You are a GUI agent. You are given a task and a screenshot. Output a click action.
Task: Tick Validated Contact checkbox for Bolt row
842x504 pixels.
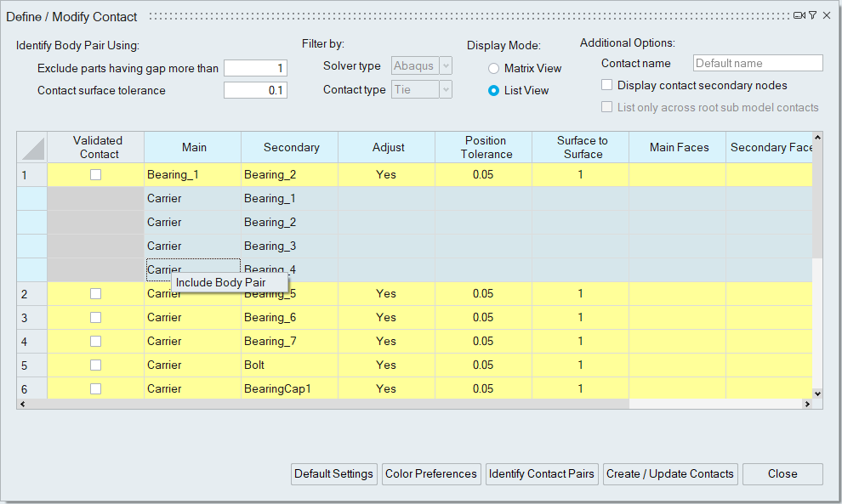96,365
